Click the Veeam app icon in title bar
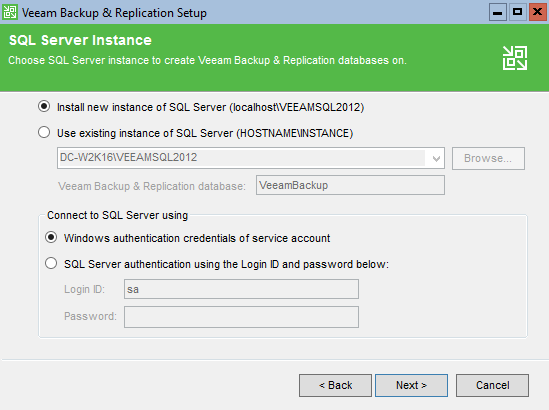549x410 pixels. tap(9, 12)
